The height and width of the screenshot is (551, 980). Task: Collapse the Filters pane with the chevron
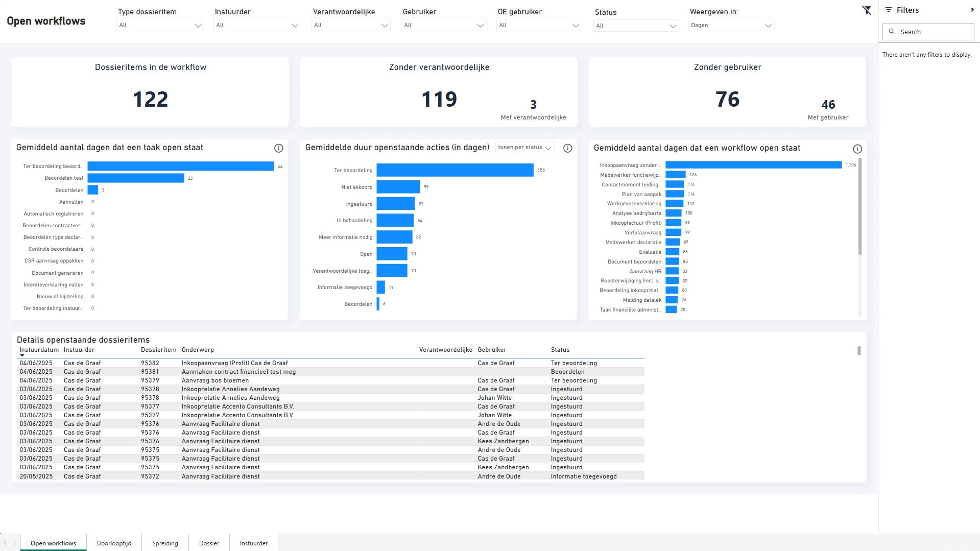click(x=972, y=10)
